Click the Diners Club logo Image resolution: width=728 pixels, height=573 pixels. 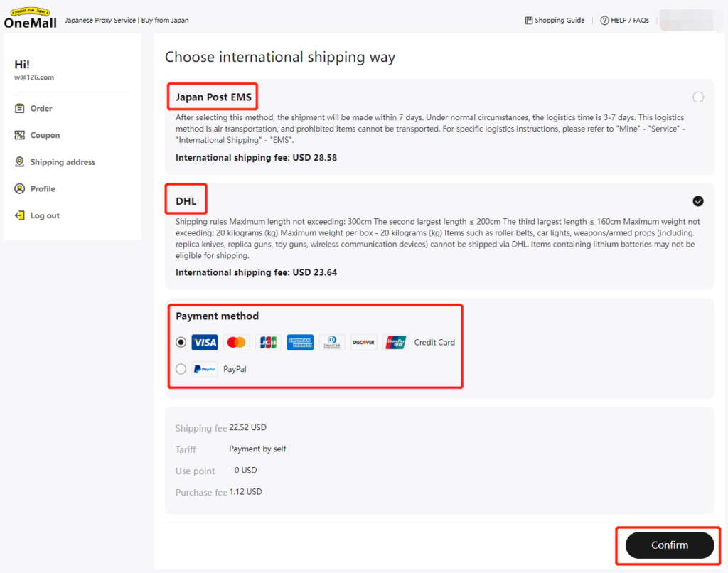coord(332,342)
